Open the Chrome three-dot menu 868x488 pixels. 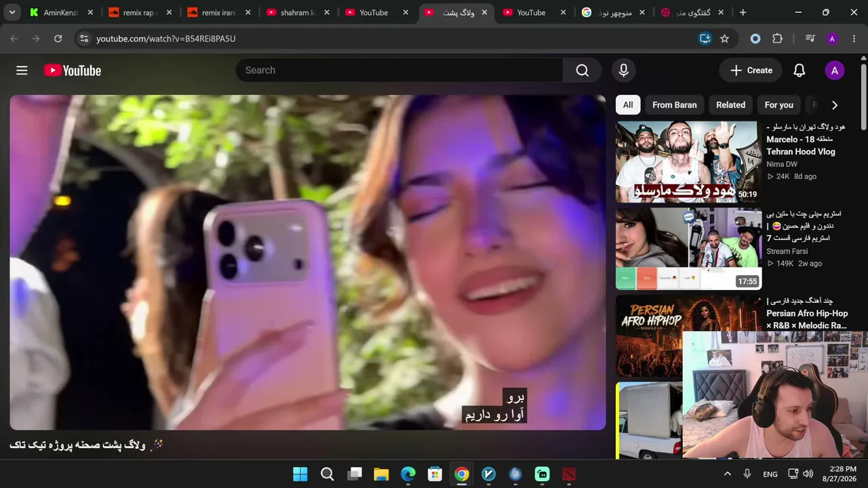(854, 39)
